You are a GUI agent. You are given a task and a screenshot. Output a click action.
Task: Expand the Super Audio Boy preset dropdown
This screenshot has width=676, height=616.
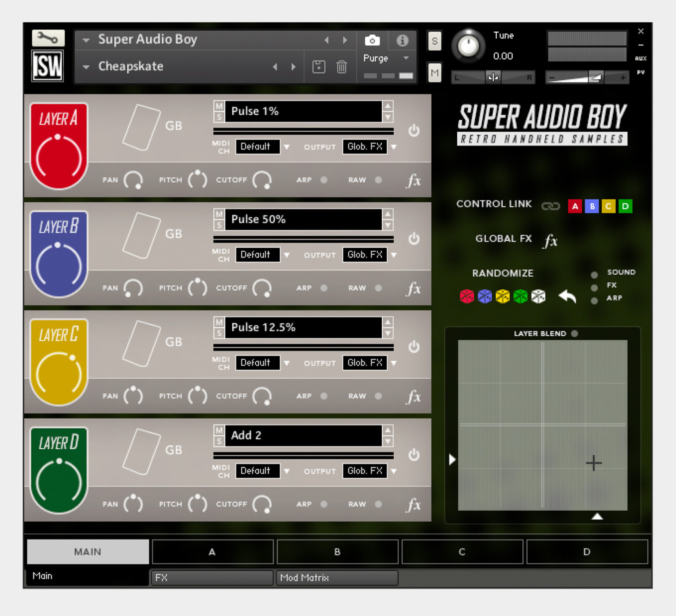86,39
